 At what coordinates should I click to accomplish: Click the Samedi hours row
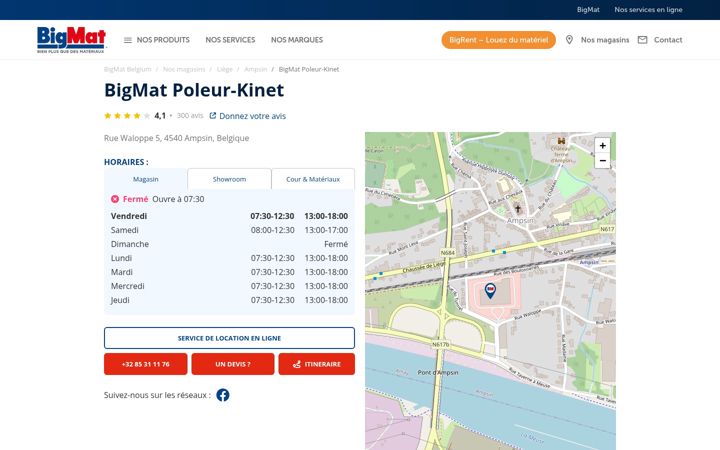229,230
